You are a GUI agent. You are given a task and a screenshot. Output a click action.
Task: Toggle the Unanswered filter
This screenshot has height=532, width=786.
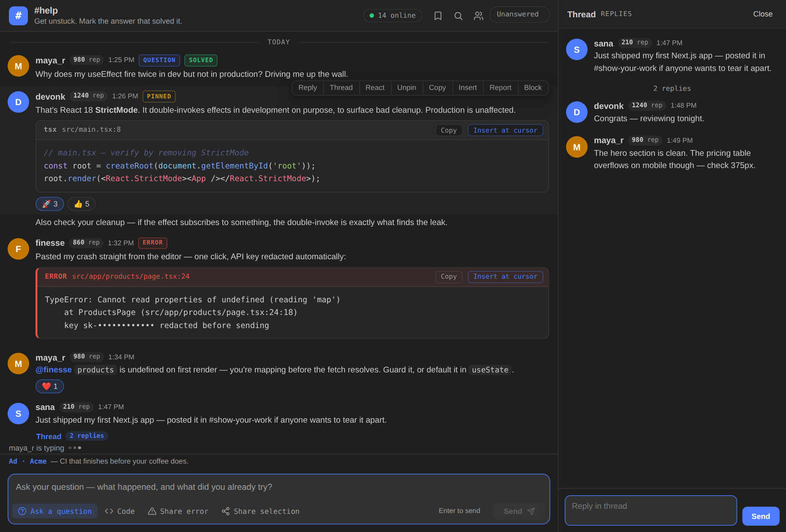[x=519, y=14]
